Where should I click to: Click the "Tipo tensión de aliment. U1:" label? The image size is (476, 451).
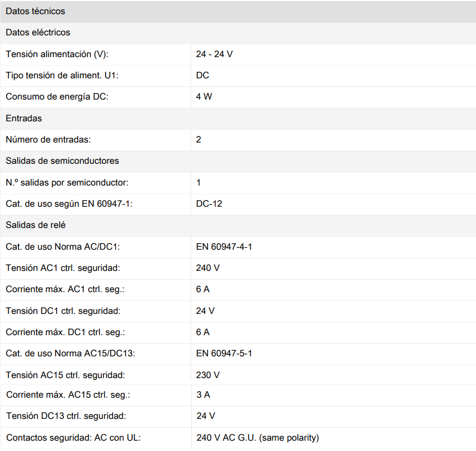(62, 76)
